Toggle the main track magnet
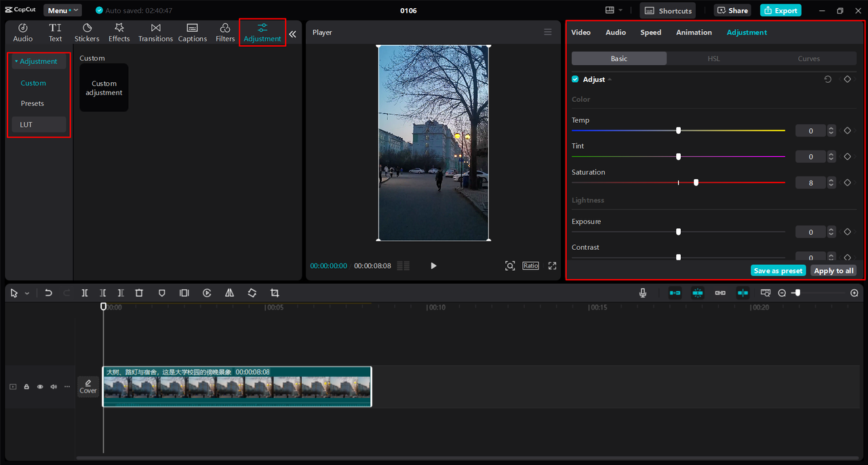 (x=675, y=293)
